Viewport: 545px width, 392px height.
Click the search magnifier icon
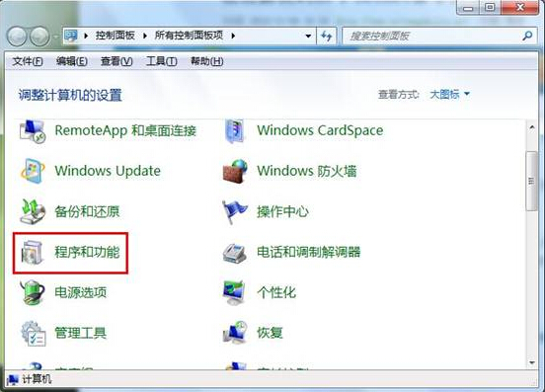(527, 36)
